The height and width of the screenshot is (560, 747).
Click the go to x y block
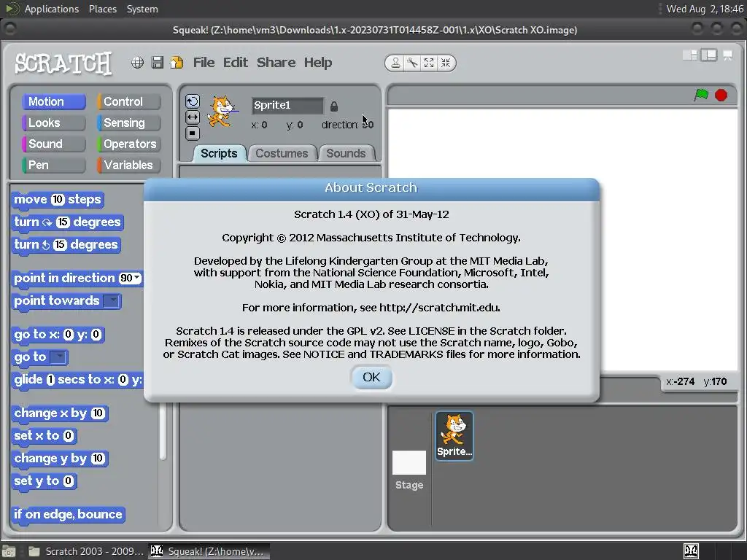tap(57, 335)
